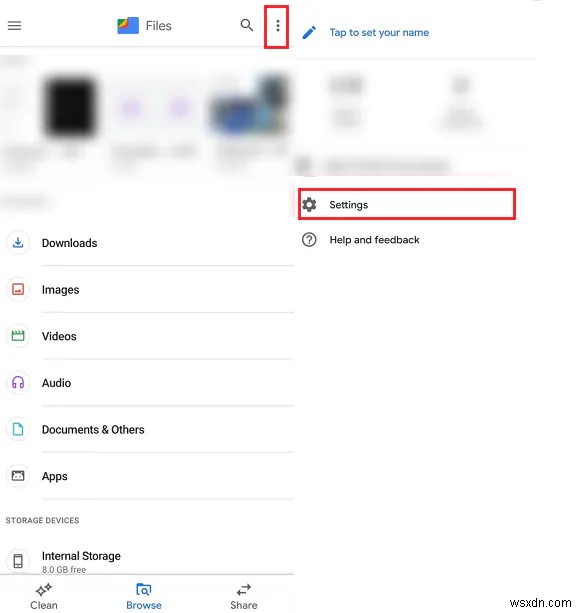This screenshot has width=583, height=613.
Task: Open the blurred blue recent thumbnail
Action: point(249,108)
